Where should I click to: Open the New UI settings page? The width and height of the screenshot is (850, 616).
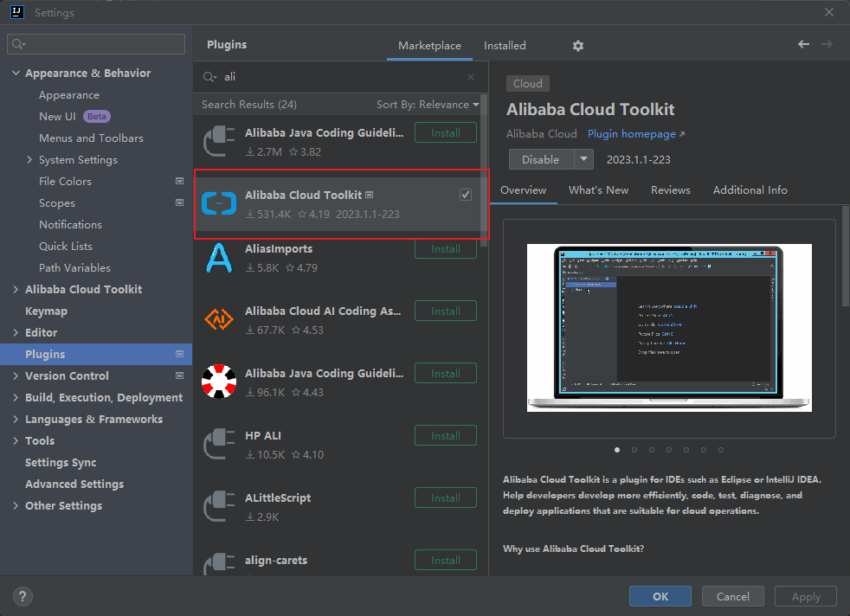point(57,117)
